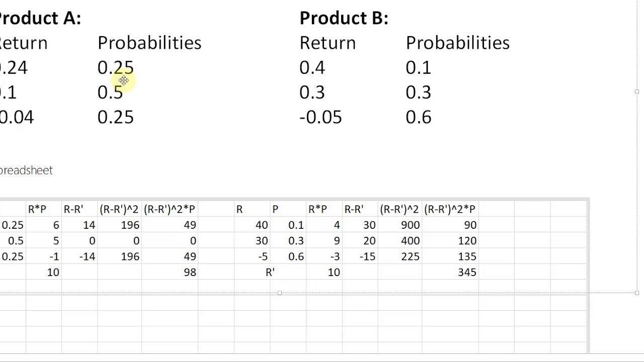This screenshot has height=362, width=644.
Task: Click the bottom-center resize handle
Action: click(279, 293)
